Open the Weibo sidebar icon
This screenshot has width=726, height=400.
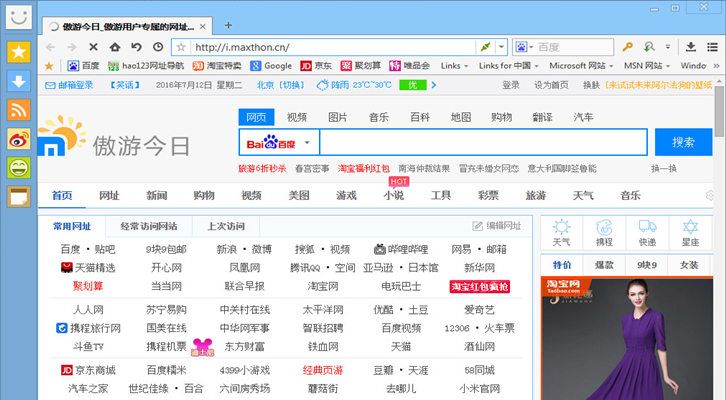18,138
